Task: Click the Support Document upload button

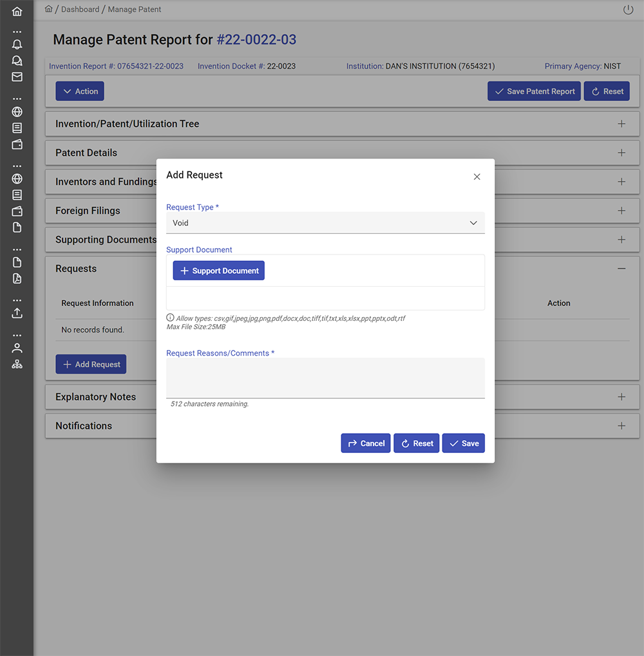Action: click(x=219, y=271)
